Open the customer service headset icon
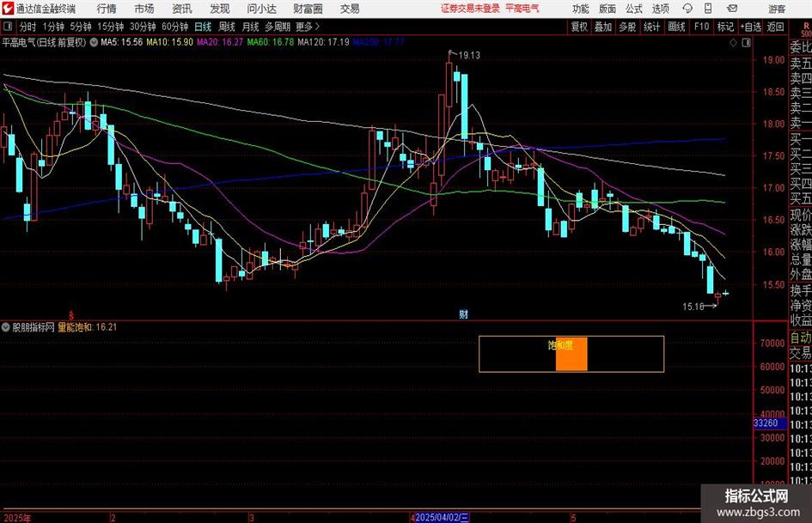The image size is (812, 523). [x=687, y=9]
